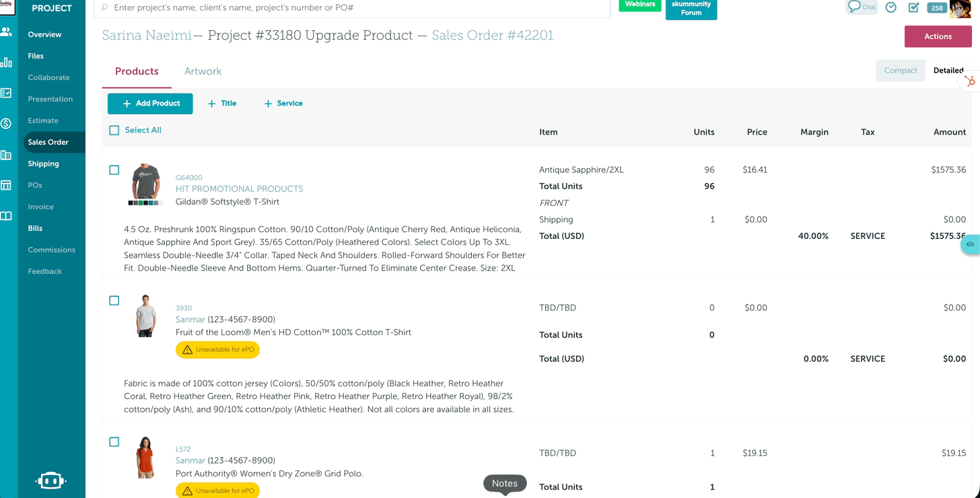Switch to Compact view
The height and width of the screenshot is (498, 980).
[x=900, y=71]
